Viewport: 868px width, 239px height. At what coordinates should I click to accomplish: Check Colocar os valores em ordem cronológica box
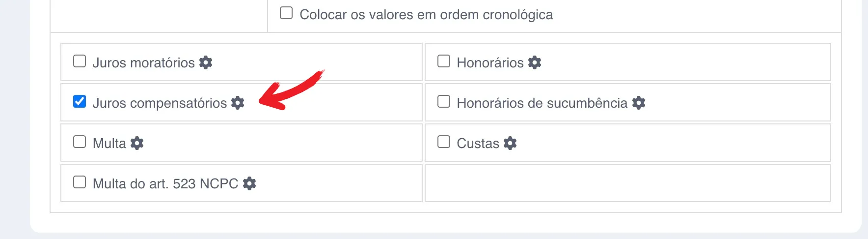286,13
